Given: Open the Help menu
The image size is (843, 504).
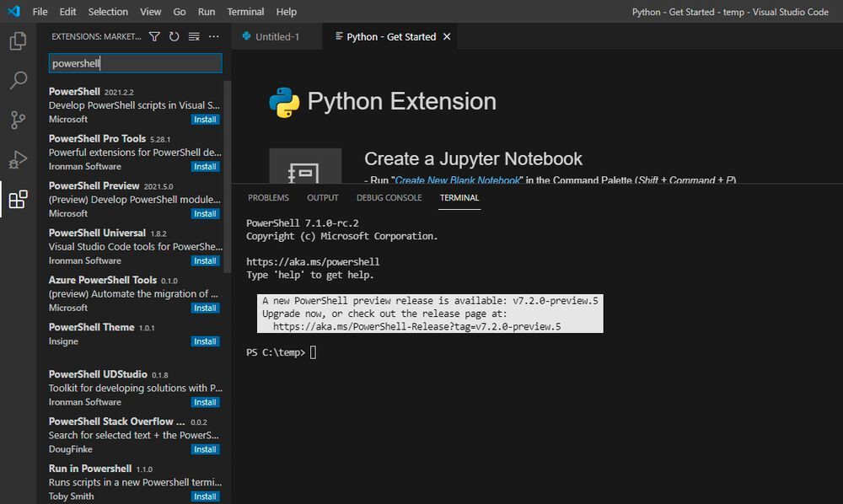Looking at the screenshot, I should click(x=287, y=11).
